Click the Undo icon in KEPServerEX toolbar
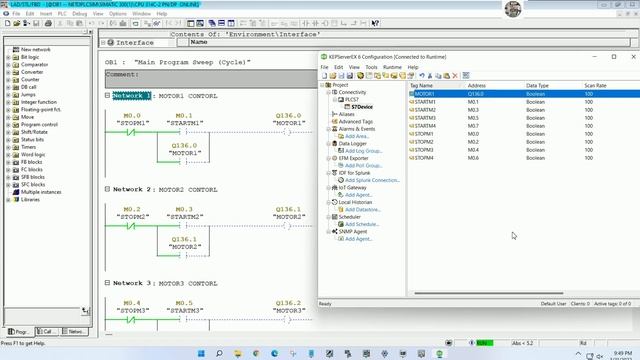 pyautogui.click(x=422, y=76)
